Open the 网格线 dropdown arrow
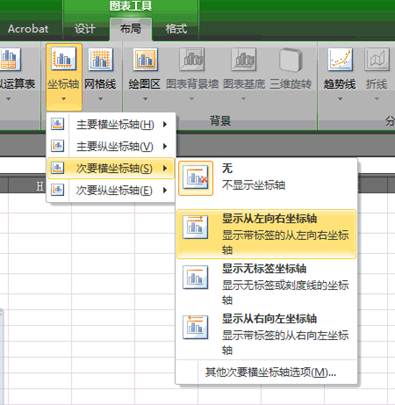395x405 pixels. click(x=100, y=99)
